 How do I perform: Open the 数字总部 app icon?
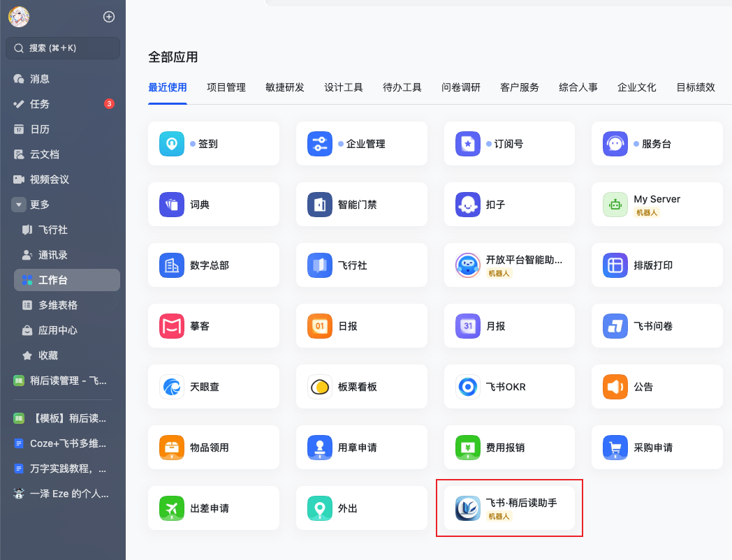click(x=171, y=265)
